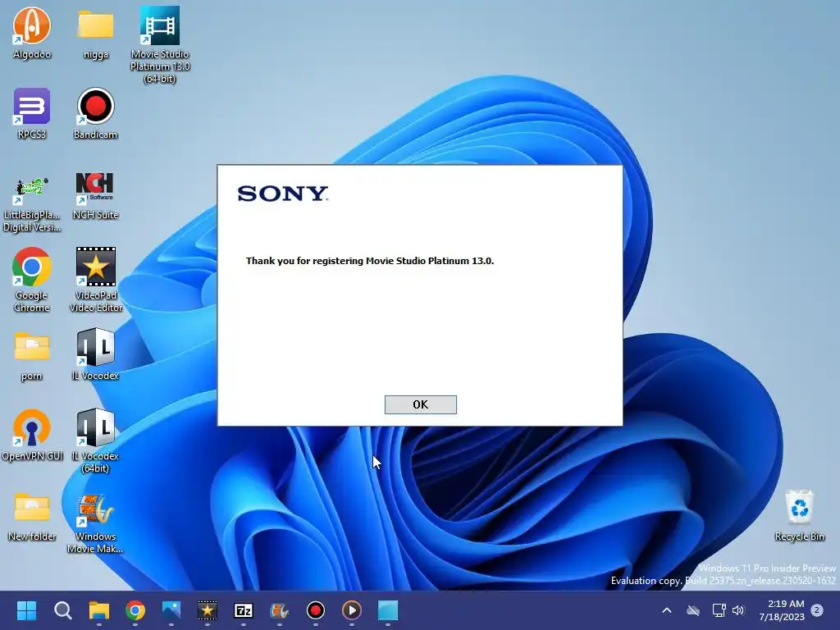Image resolution: width=840 pixels, height=630 pixels.
Task: Open the notification badge showing 2
Action: (817, 610)
